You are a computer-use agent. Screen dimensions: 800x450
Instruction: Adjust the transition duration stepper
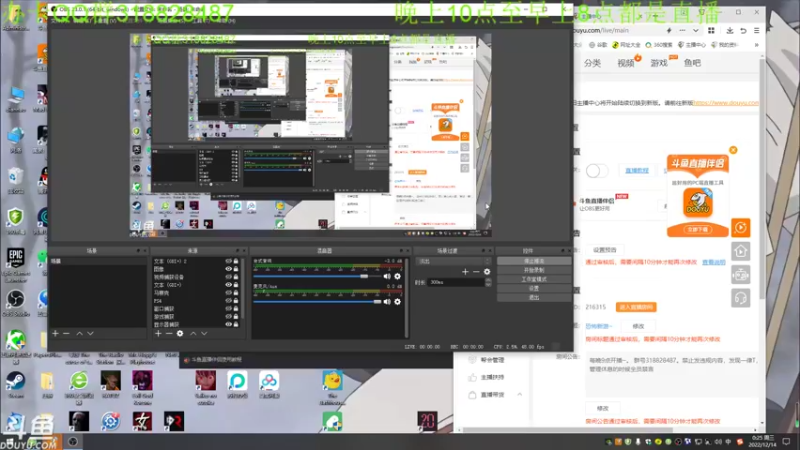tap(488, 282)
